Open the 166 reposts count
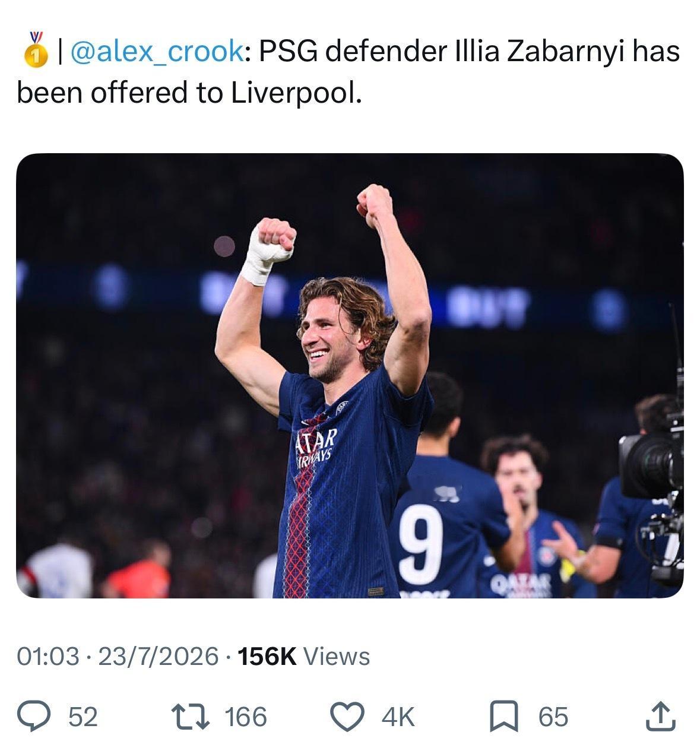 tap(246, 717)
